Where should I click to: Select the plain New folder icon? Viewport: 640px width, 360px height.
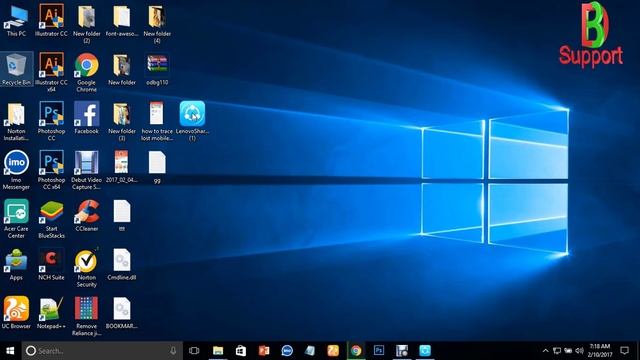pyautogui.click(x=122, y=69)
